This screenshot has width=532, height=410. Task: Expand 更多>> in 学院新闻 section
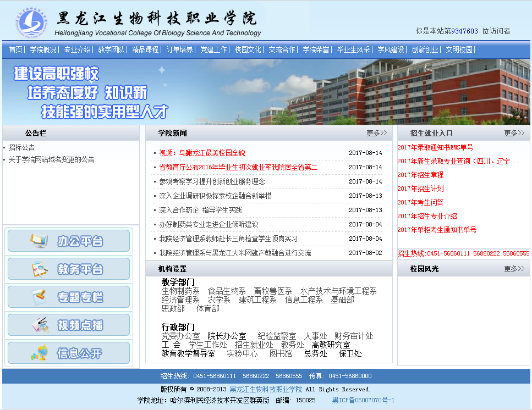(x=376, y=133)
